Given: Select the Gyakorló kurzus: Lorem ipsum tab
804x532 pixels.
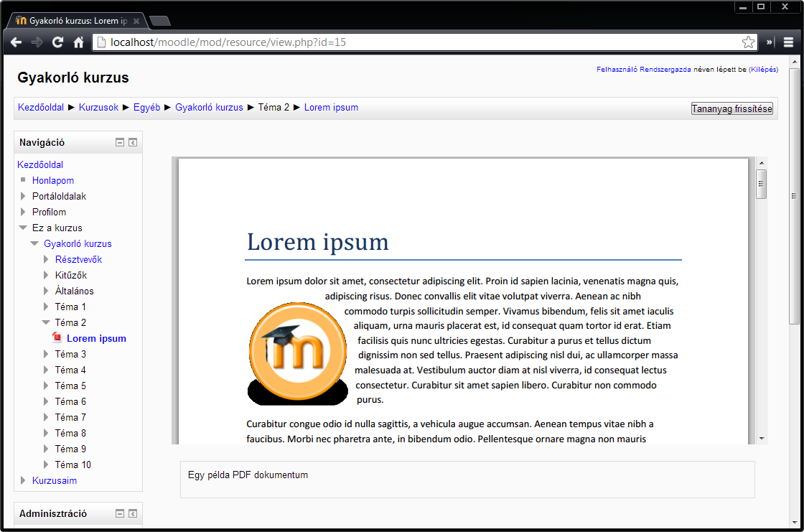Looking at the screenshot, I should (78, 21).
